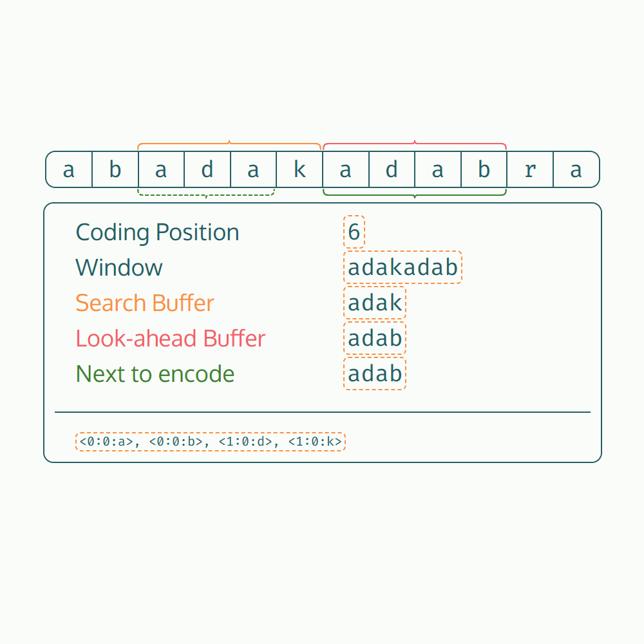This screenshot has width=644, height=644.
Task: Select the window value 'adakadab'
Action: pyautogui.click(x=402, y=268)
